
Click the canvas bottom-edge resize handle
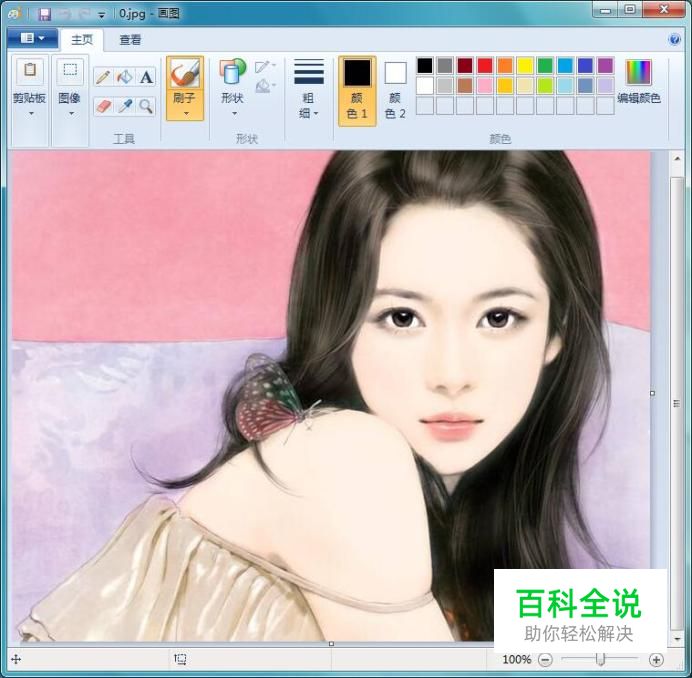[331, 644]
